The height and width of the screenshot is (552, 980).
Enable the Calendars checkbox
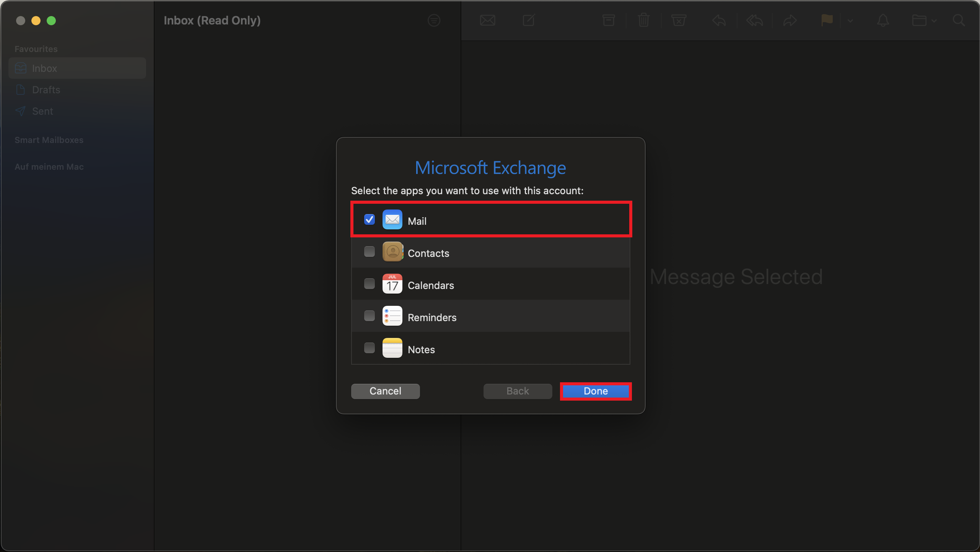(369, 284)
